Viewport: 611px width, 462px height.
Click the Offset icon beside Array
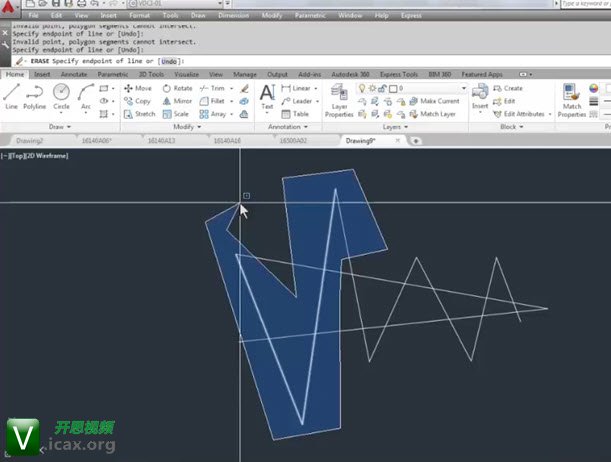coord(244,114)
